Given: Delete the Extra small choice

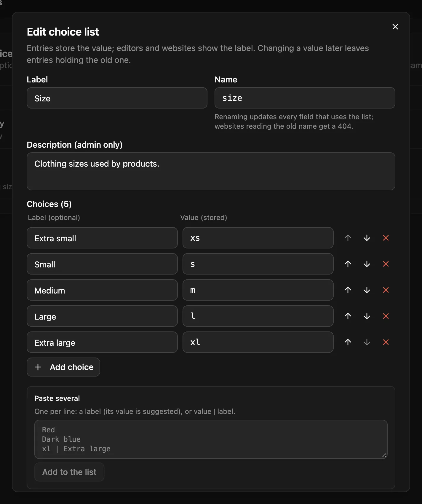Looking at the screenshot, I should (386, 238).
